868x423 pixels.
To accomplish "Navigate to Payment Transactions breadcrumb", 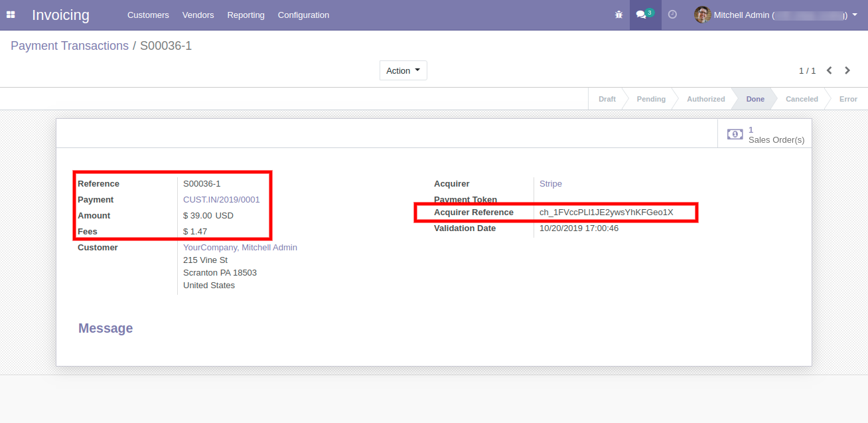I will pos(70,46).
